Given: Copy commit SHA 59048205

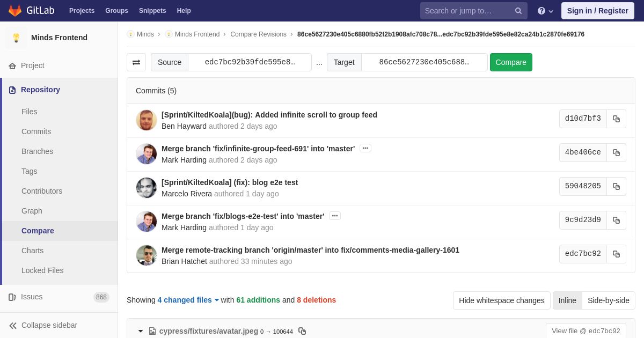Looking at the screenshot, I should pyautogui.click(x=616, y=186).
